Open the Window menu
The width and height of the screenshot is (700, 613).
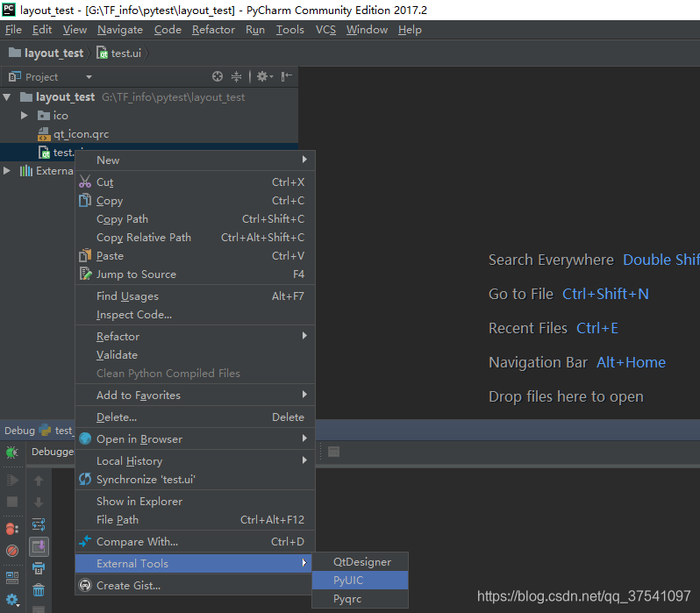(x=367, y=30)
